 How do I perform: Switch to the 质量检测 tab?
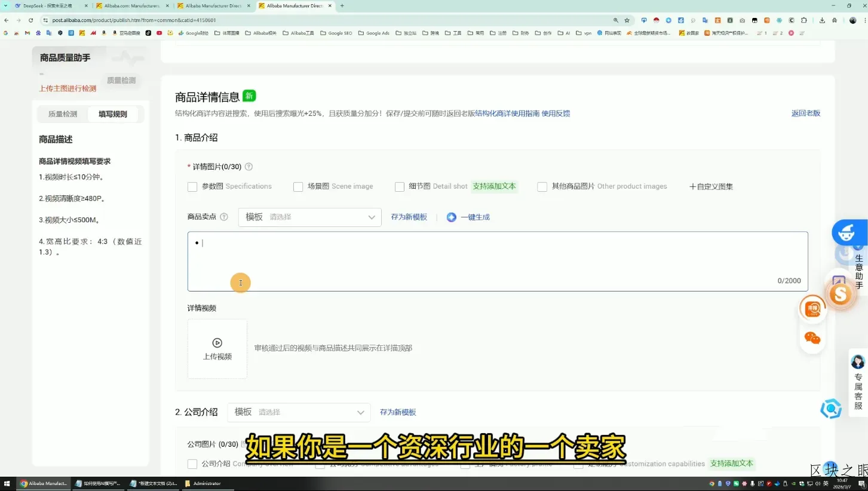63,114
